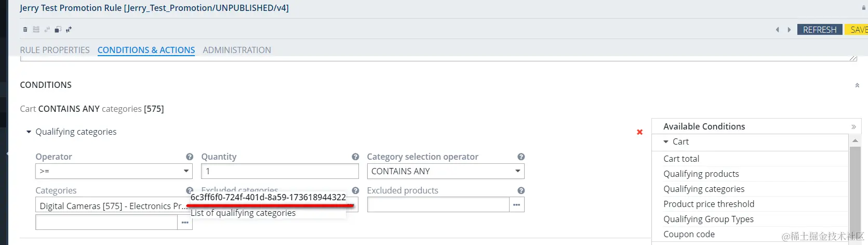Image resolution: width=868 pixels, height=245 pixels.
Task: Open help icon next to Quantity
Action: pyautogui.click(x=355, y=157)
